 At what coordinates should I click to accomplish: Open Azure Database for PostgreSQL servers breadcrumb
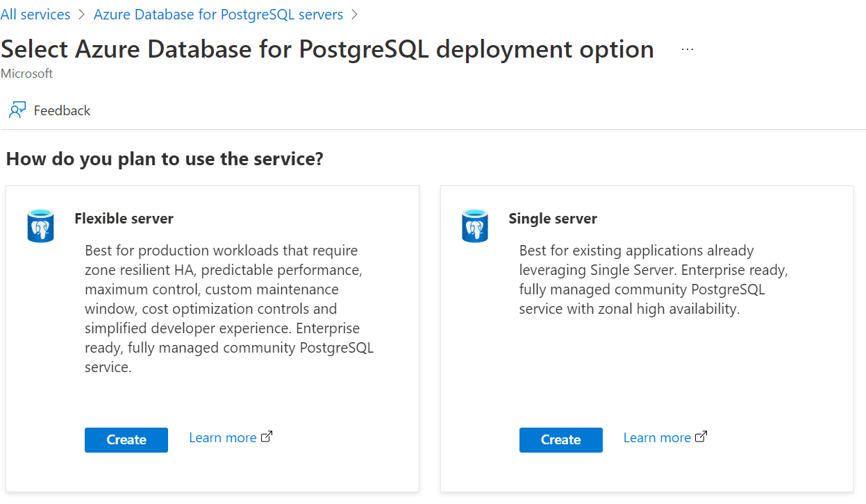(x=218, y=15)
